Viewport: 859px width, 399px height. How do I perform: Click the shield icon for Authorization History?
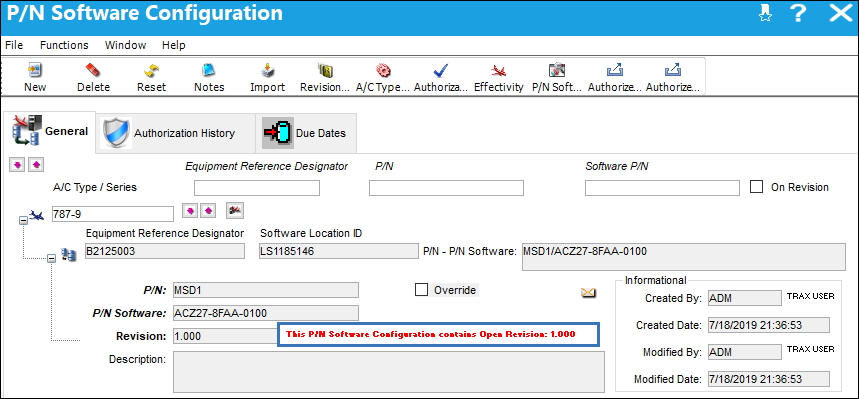[117, 133]
